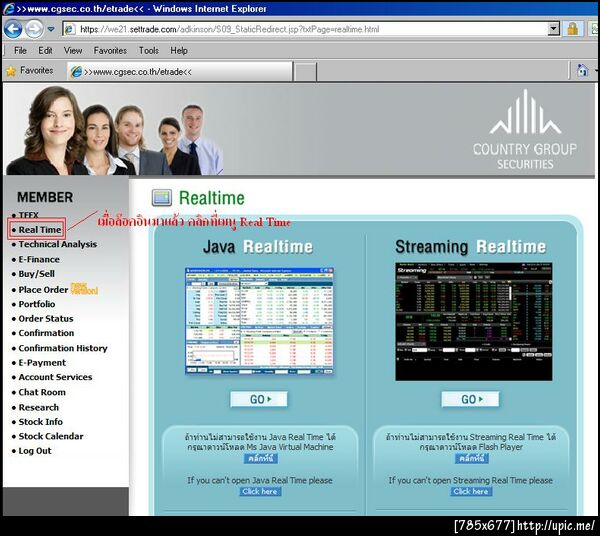The height and width of the screenshot is (536, 600).
Task: Click the new version badge beside Place Order
Action: (85, 289)
